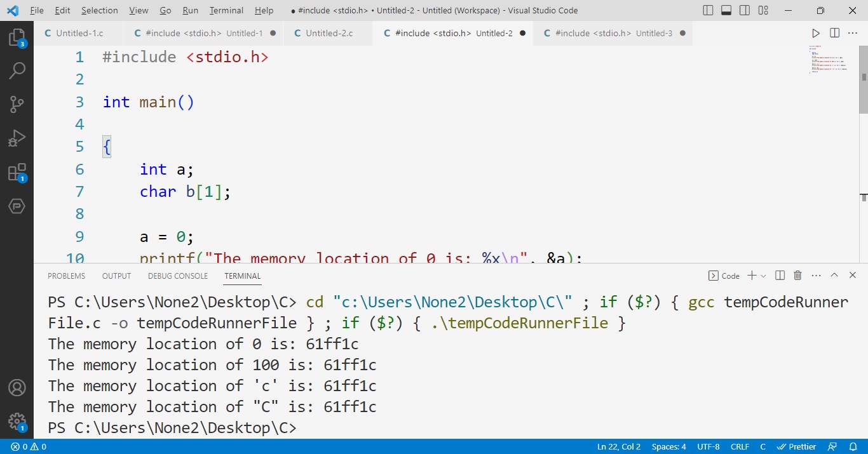Switch to the OUTPUT panel tab

click(116, 276)
